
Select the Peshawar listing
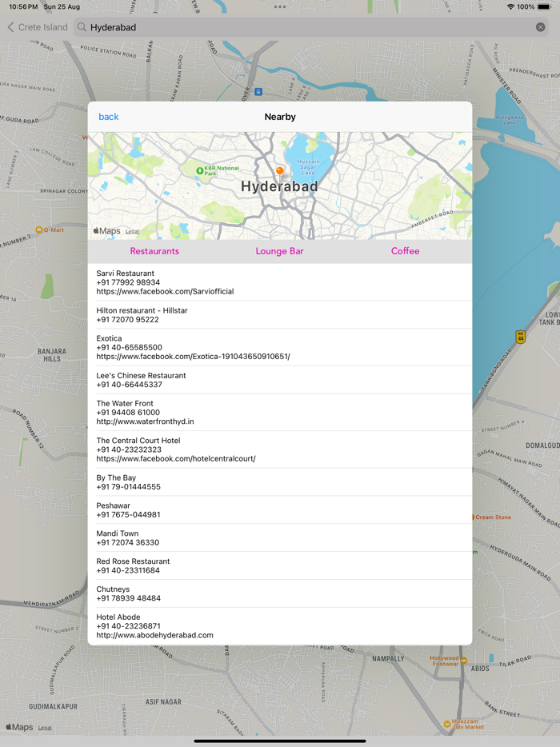(280, 509)
